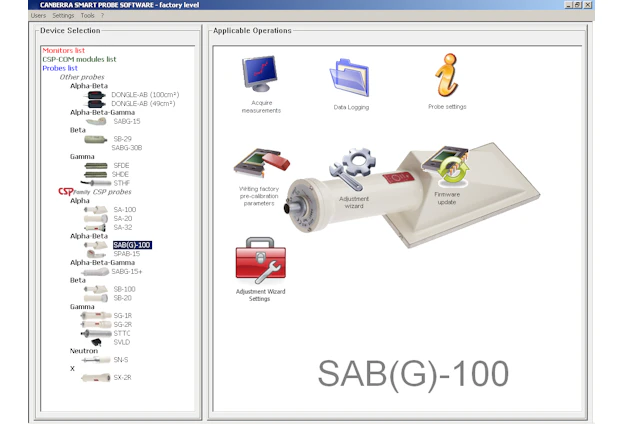Click the SA-20 probe image

pos(96,219)
